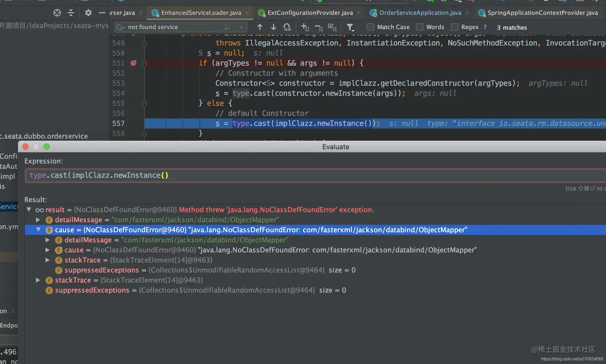606x364 pixels.
Task: Collapse the result node
Action: (x=29, y=209)
